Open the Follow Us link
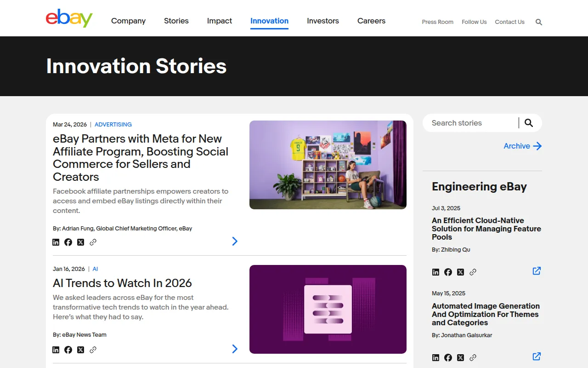 (474, 22)
